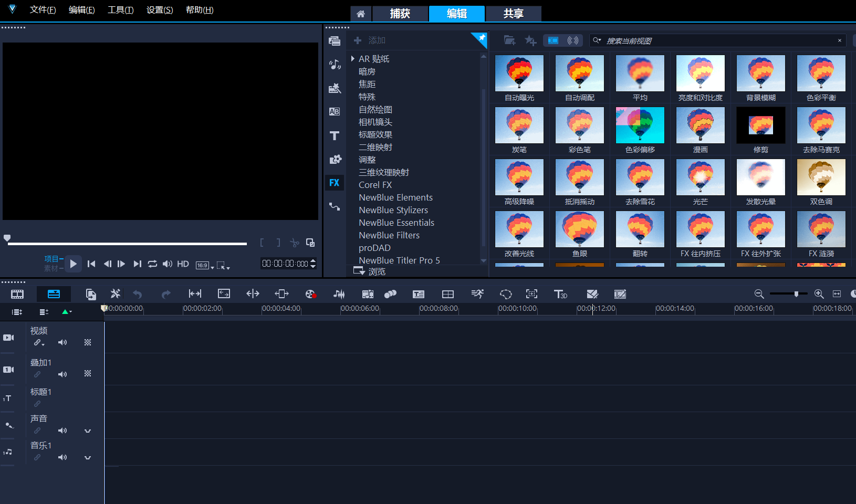The width and height of the screenshot is (856, 504).
Task: Switch to storyboard view
Action: coord(17,295)
